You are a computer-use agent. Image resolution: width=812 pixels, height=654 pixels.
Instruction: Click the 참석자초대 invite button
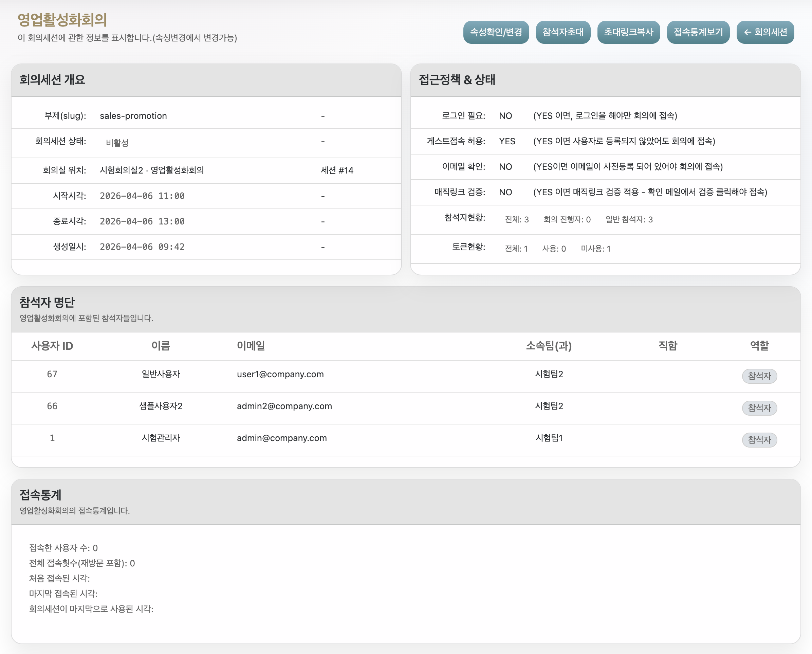(563, 32)
